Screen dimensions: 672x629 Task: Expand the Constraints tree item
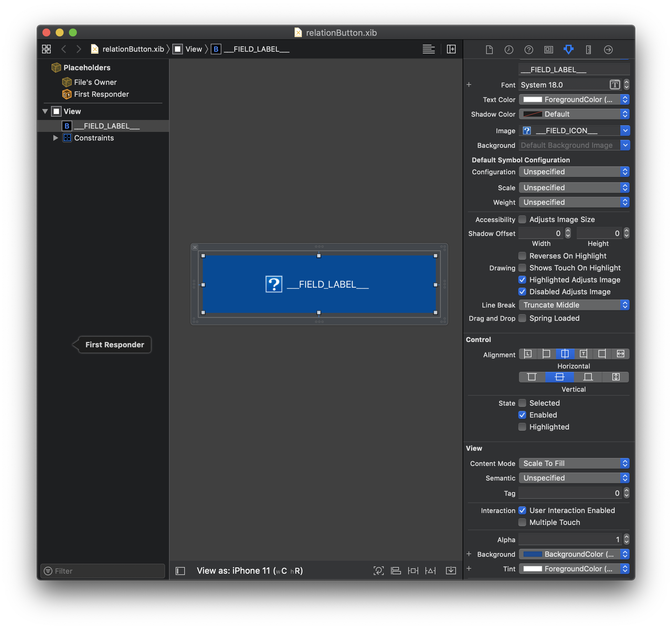pyautogui.click(x=55, y=138)
